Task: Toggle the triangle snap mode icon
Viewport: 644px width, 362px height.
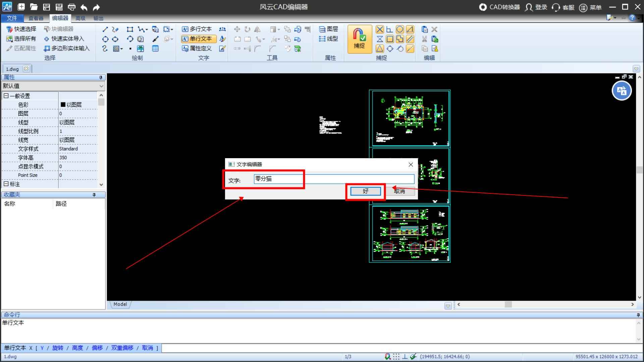Action: pyautogui.click(x=380, y=49)
